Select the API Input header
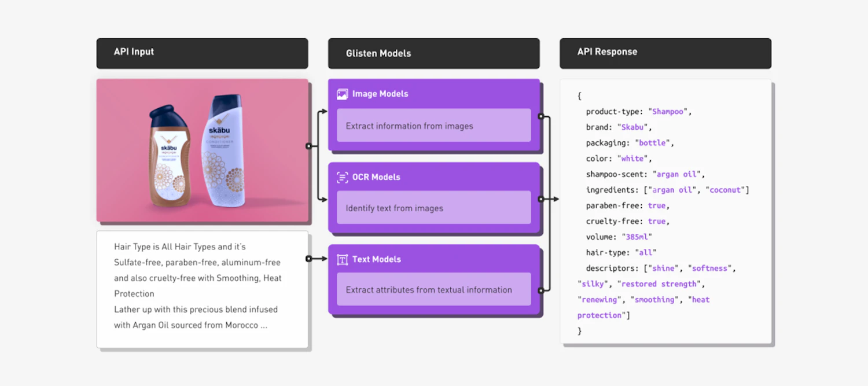Viewport: 868px width, 386px height. point(202,53)
